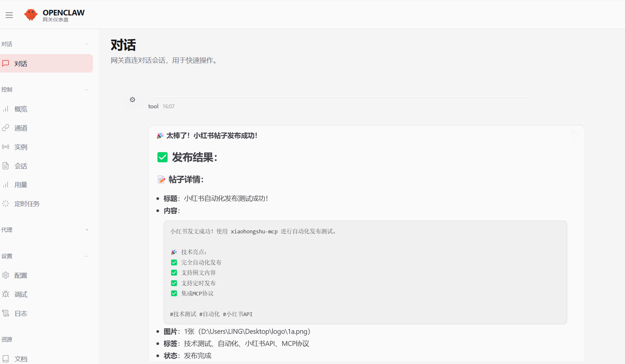The width and height of the screenshot is (625, 364).
Task: Click the 标签 tags bullet line
Action: point(236,344)
